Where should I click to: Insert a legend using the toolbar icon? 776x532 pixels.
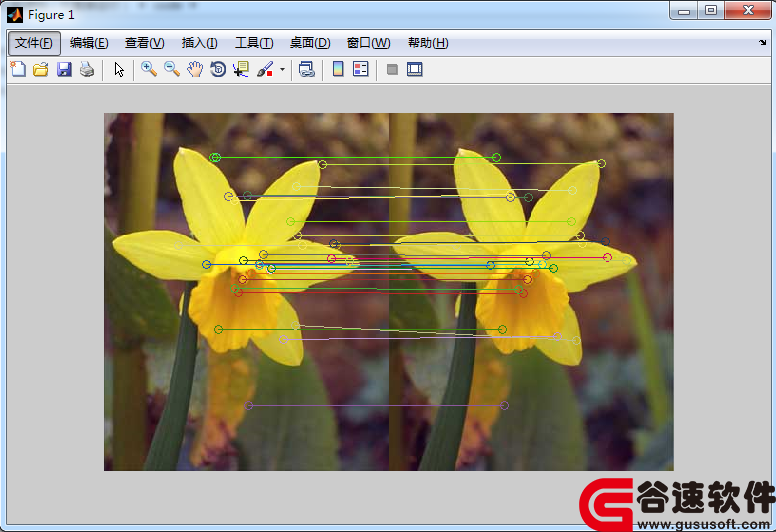pyautogui.click(x=361, y=69)
